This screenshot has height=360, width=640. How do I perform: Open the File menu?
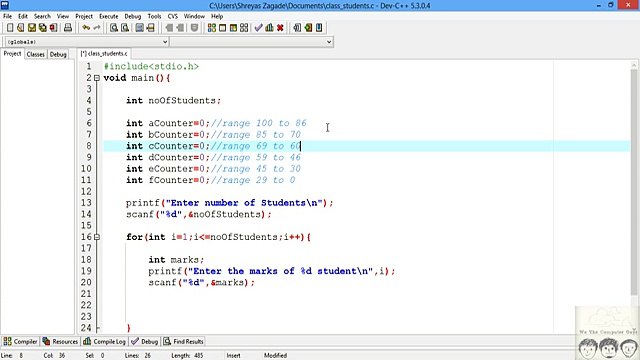click(7, 16)
